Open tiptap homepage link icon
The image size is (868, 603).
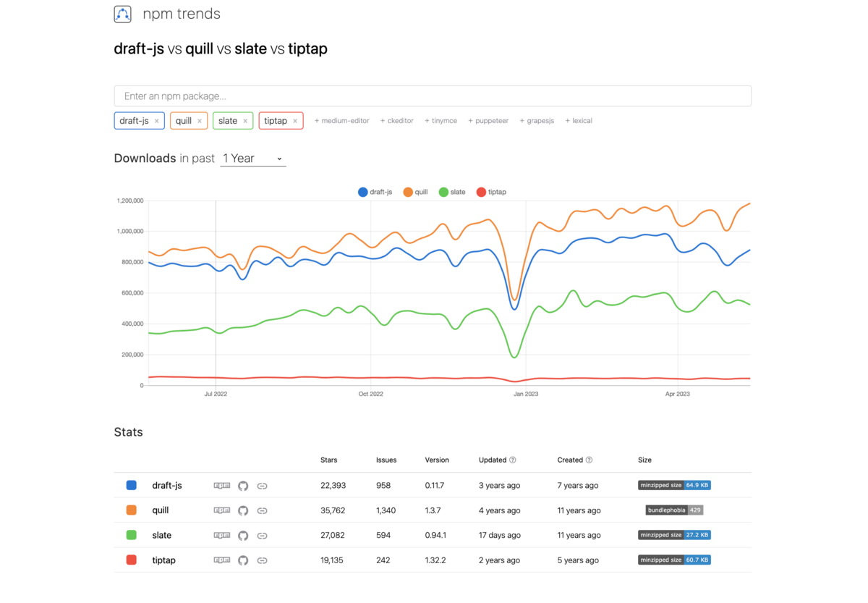[x=262, y=560]
